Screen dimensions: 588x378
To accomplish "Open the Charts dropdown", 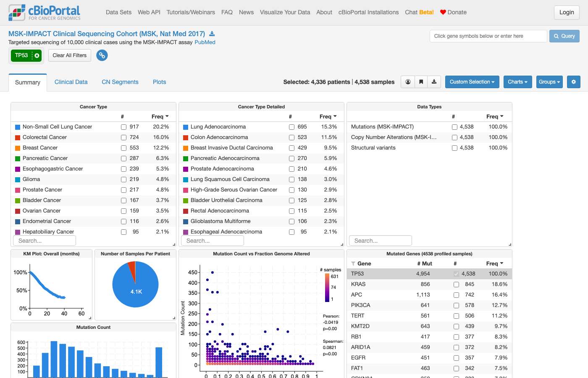I will [x=517, y=82].
